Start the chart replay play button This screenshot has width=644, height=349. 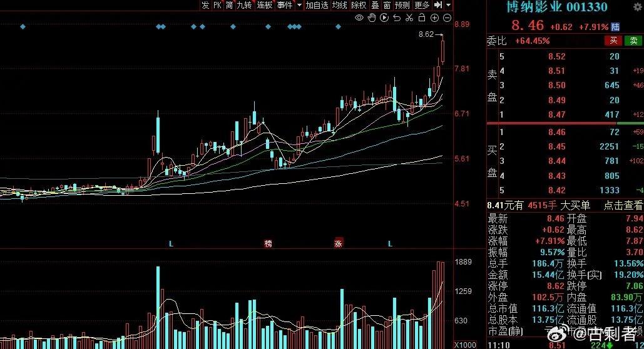pos(384,18)
